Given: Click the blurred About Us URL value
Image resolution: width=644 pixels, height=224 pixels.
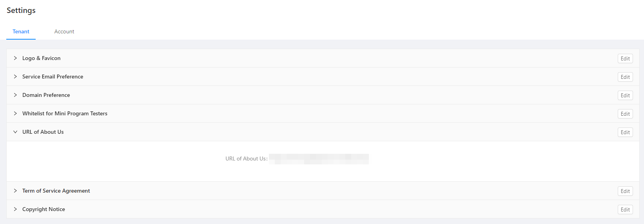Looking at the screenshot, I should pyautogui.click(x=319, y=159).
